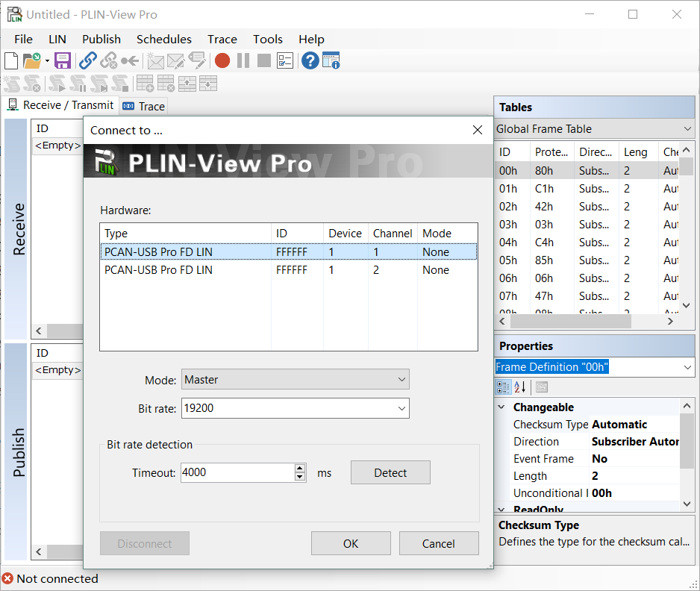Click the blue Help question-mark icon
This screenshot has height=591, width=700.
(x=310, y=60)
